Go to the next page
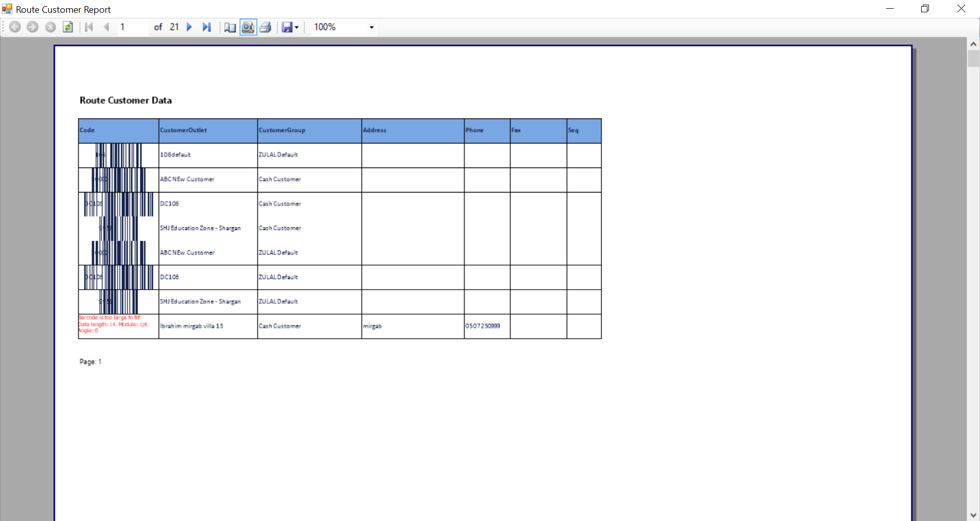The height and width of the screenshot is (521, 980). (189, 27)
